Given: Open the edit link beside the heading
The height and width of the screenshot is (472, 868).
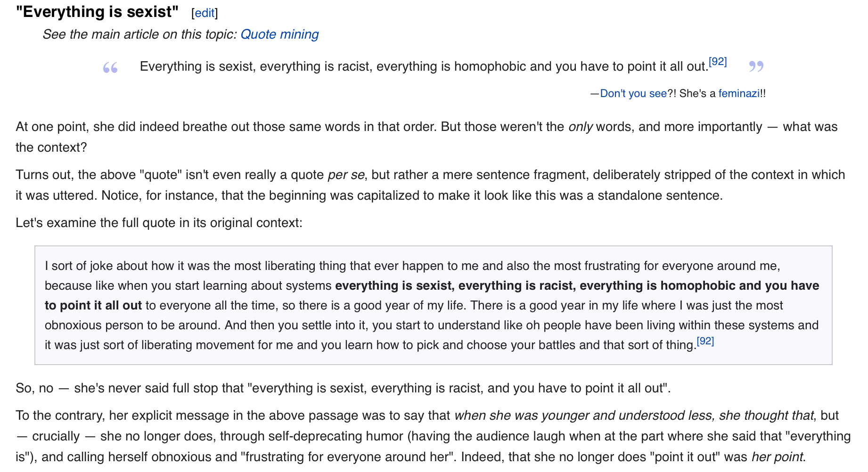Looking at the screenshot, I should click(x=205, y=13).
